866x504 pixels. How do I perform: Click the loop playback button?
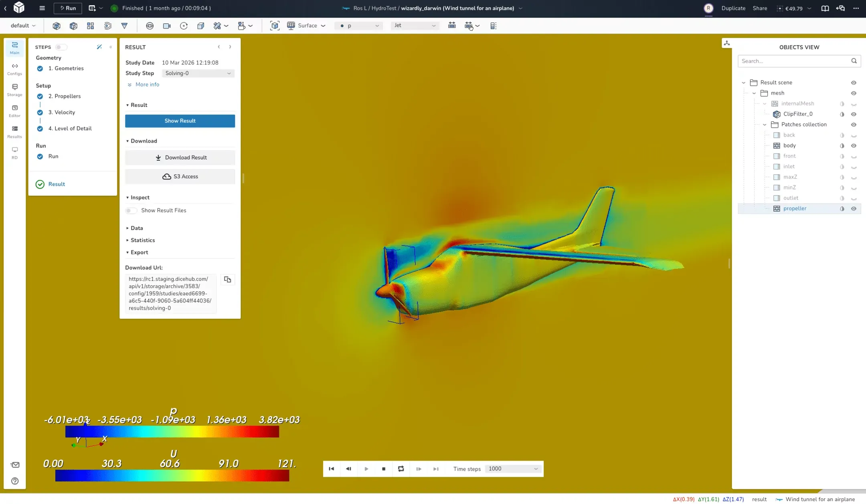pos(401,469)
